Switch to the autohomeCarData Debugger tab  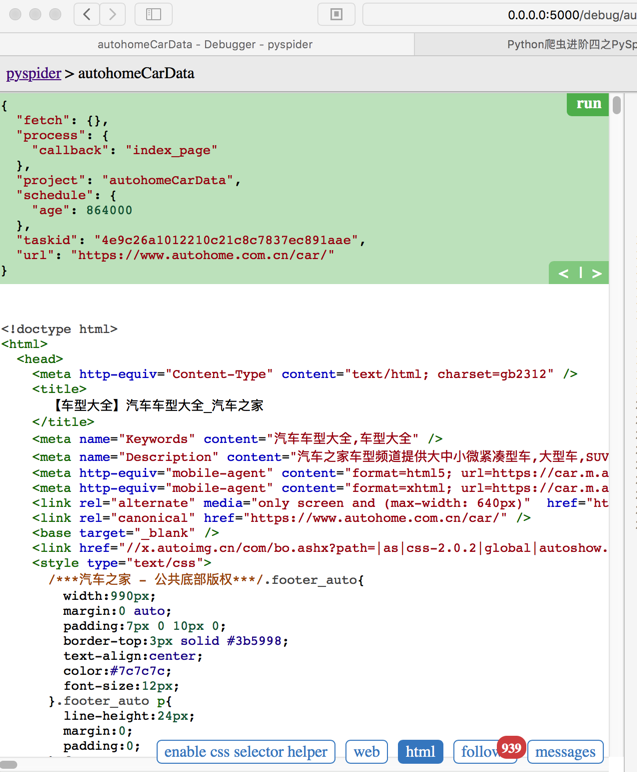click(x=205, y=44)
